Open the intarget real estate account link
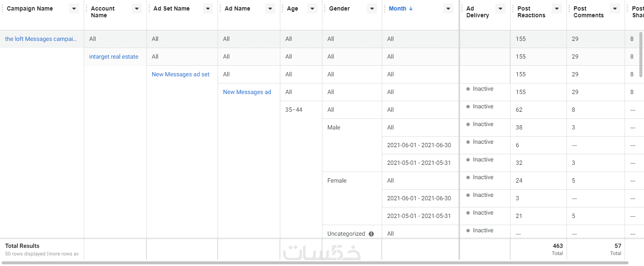The width and height of the screenshot is (644, 266). pyautogui.click(x=114, y=56)
